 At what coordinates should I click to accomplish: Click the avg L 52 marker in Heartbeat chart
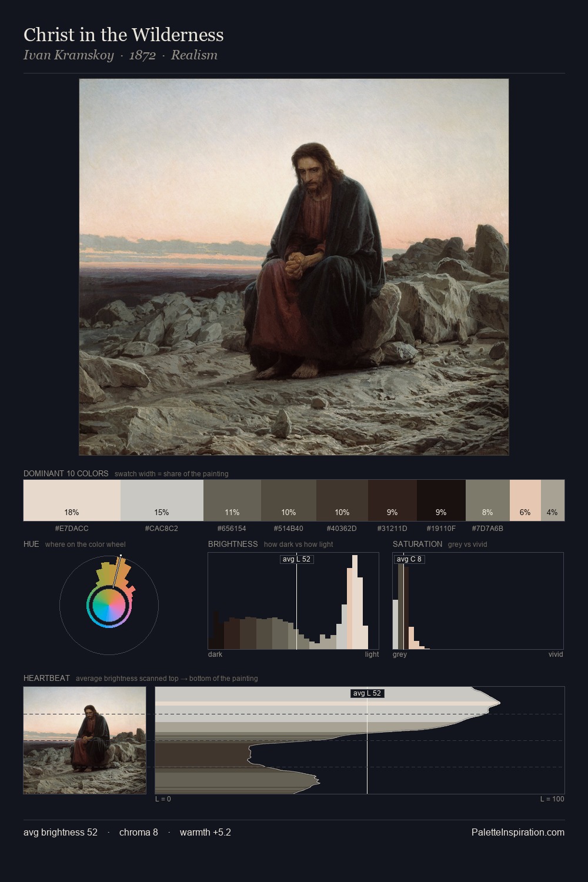coord(367,693)
